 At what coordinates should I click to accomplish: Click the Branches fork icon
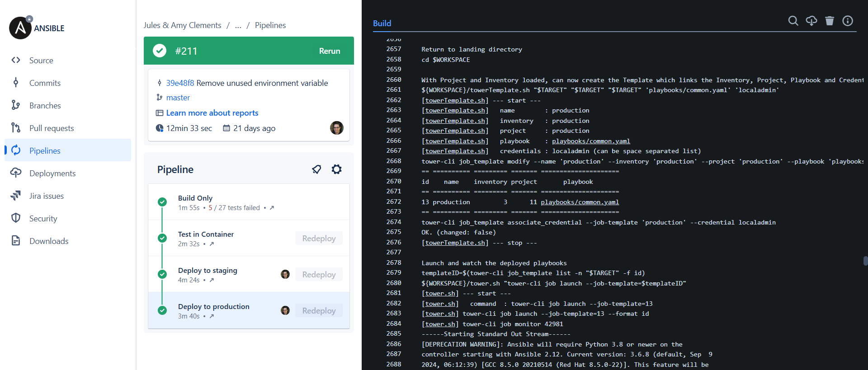click(x=16, y=105)
